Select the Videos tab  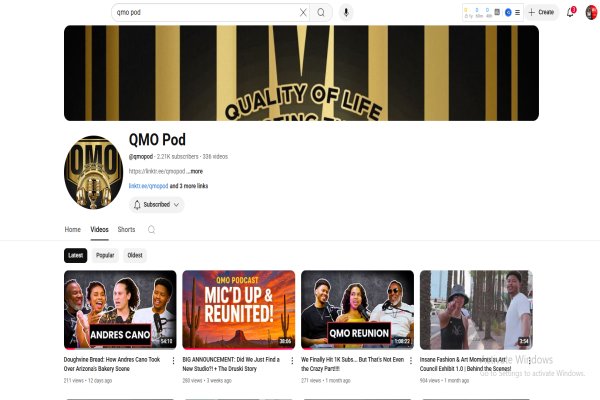click(99, 230)
